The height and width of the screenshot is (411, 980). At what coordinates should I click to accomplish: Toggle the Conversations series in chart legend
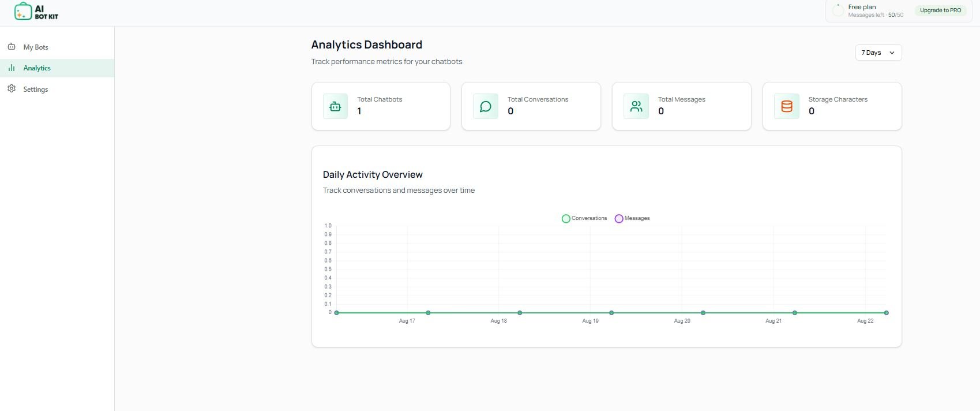tap(584, 218)
